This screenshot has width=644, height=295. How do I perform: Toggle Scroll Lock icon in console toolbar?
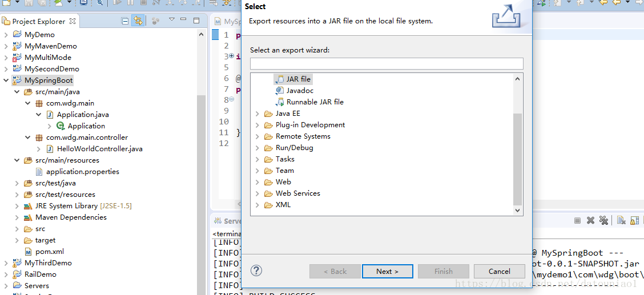(x=634, y=221)
